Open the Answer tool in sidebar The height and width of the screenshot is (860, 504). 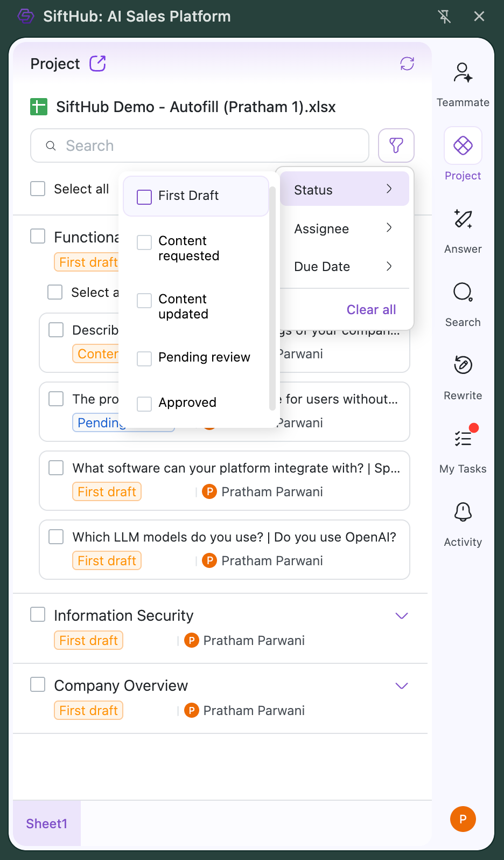[x=463, y=219]
